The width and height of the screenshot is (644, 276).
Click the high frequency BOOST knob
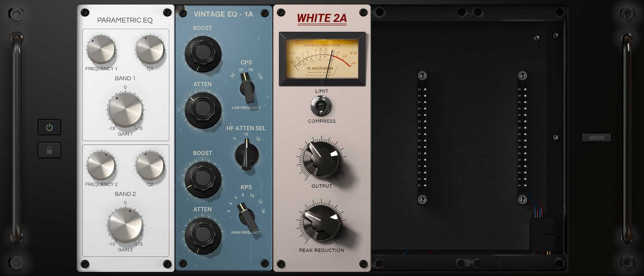click(203, 179)
